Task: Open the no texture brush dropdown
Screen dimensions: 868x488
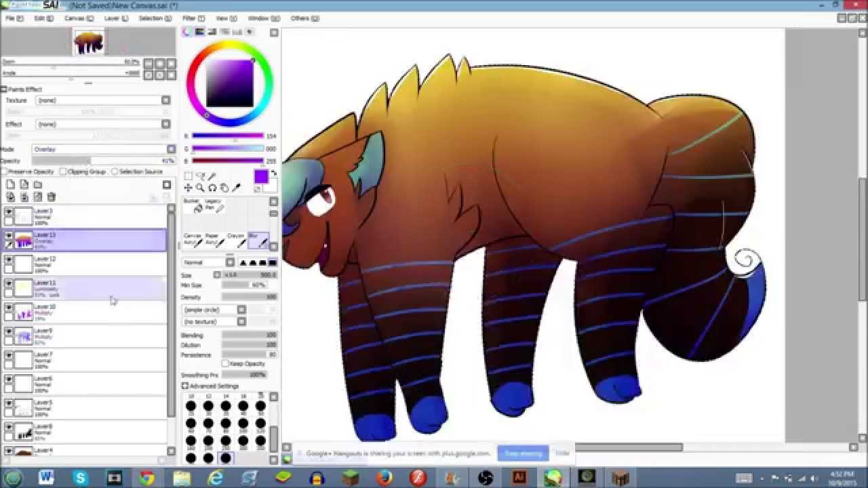Action: [x=214, y=321]
